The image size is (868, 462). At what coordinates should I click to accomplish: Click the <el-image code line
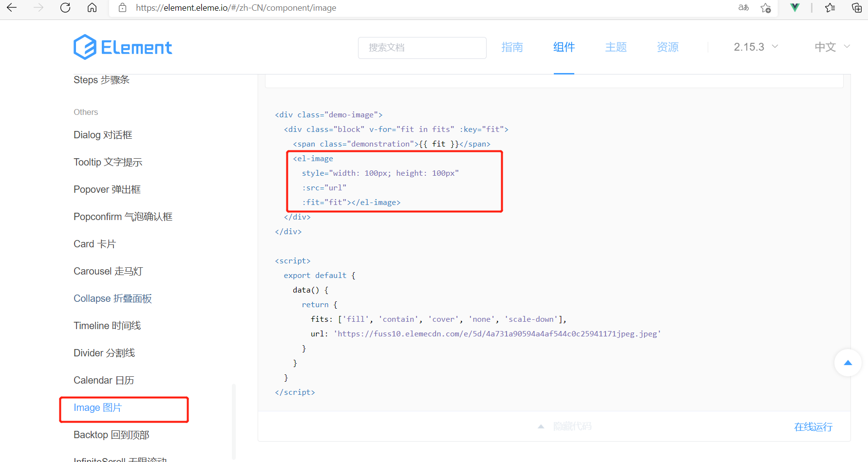pos(313,159)
